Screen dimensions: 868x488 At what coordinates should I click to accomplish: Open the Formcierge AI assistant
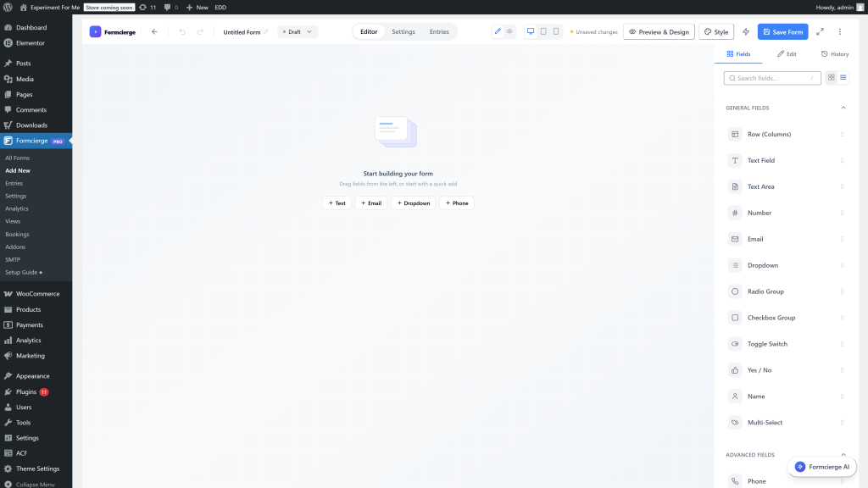(821, 466)
